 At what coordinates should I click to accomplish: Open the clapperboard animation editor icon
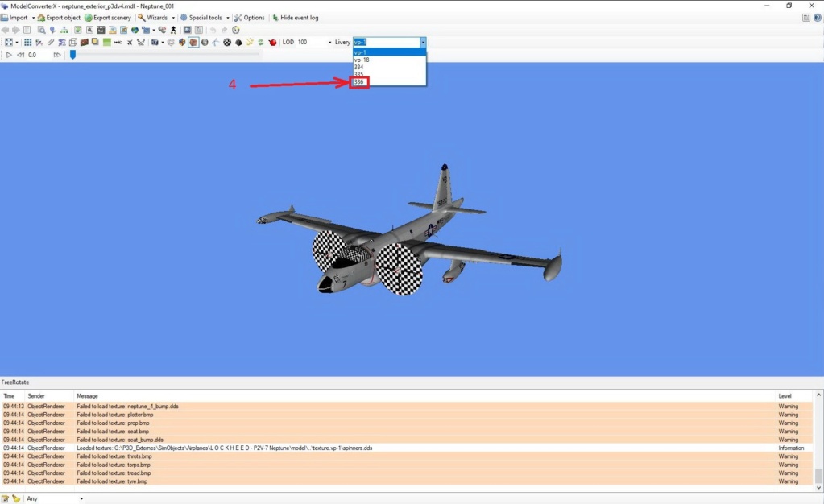101,30
